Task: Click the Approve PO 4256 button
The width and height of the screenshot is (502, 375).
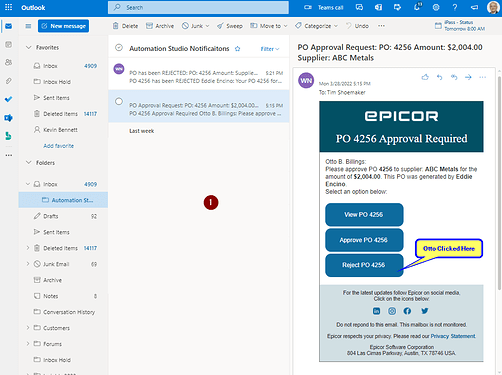Action: click(x=364, y=240)
